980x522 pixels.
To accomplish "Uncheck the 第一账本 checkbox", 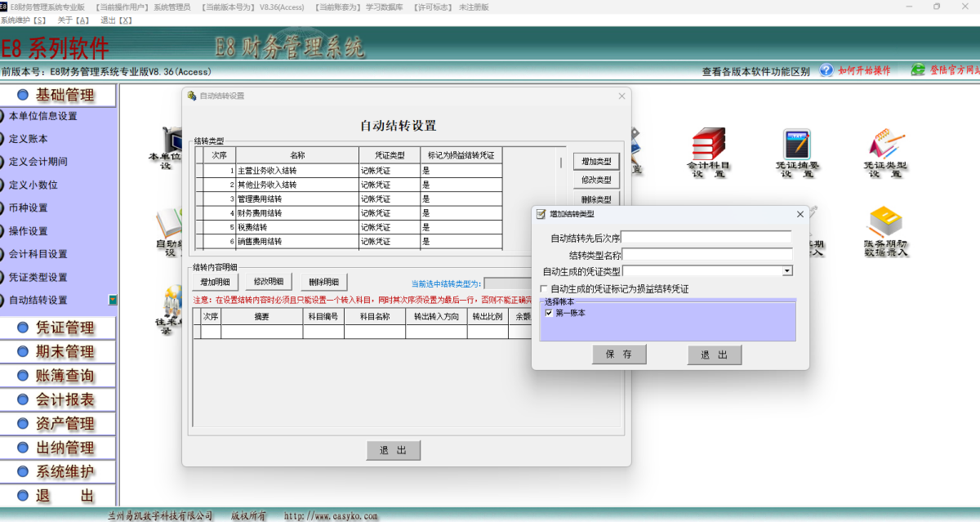I will click(549, 313).
